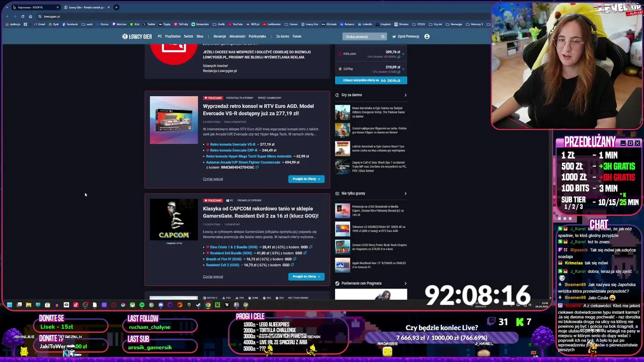Click the Zobacz wszystkie oferty GG.deals button

[371, 80]
